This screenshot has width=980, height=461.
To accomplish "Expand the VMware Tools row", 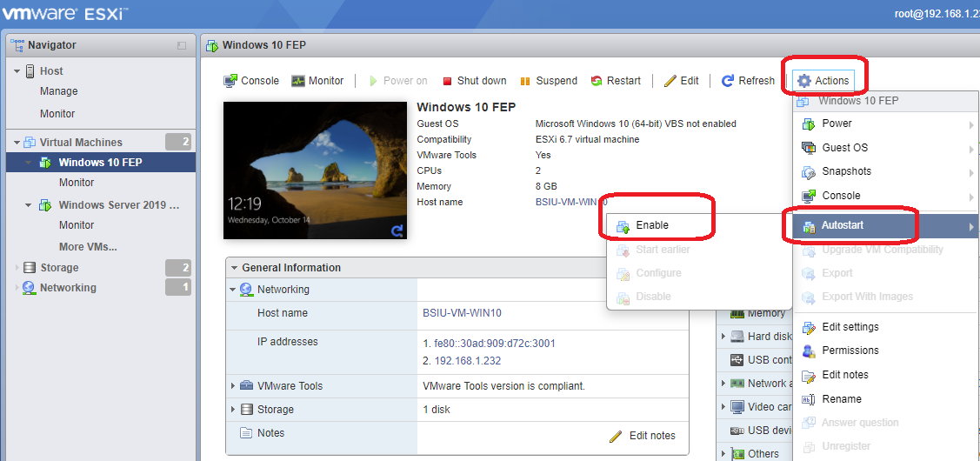I will [x=233, y=386].
